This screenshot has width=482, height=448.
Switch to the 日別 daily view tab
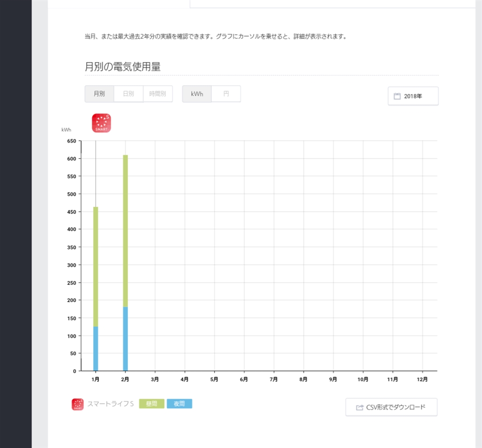129,94
